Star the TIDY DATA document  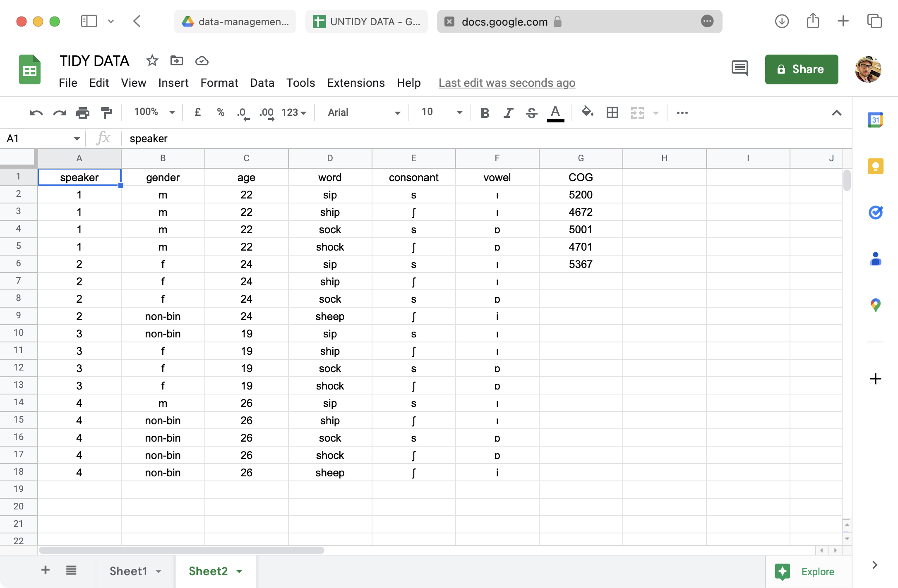click(152, 61)
